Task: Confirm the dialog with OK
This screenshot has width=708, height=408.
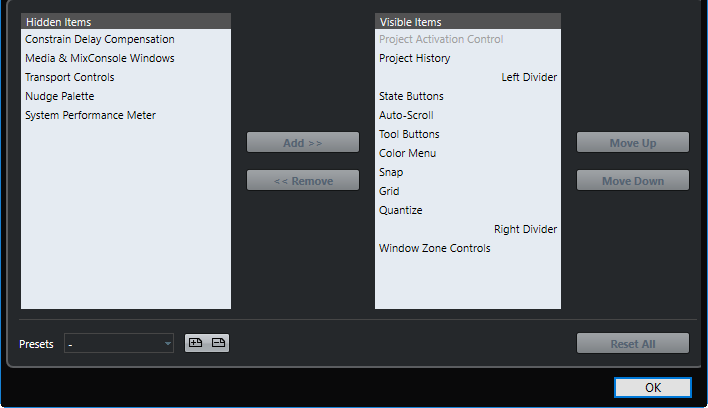Action: click(x=652, y=387)
